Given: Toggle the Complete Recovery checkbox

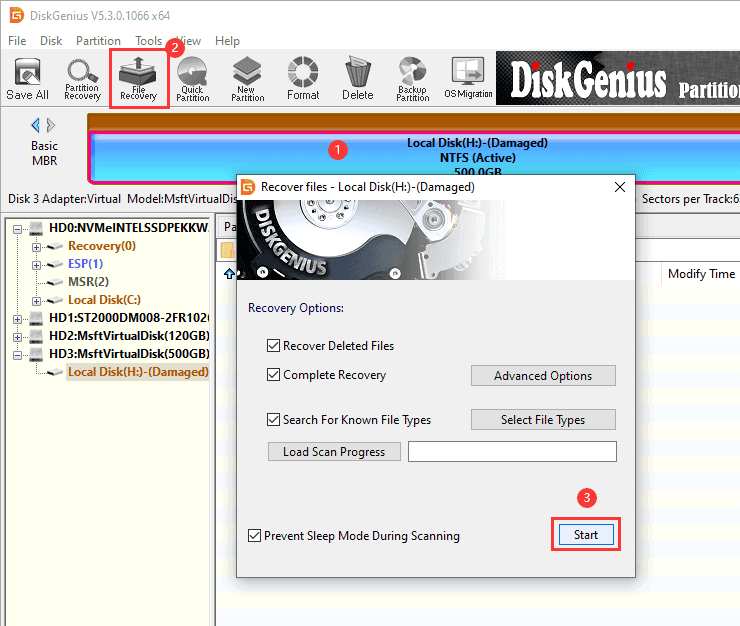Looking at the screenshot, I should (274, 376).
